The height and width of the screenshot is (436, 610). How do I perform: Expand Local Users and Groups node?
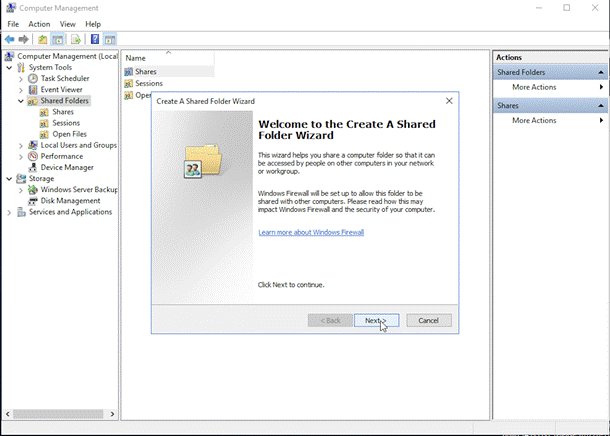point(21,146)
